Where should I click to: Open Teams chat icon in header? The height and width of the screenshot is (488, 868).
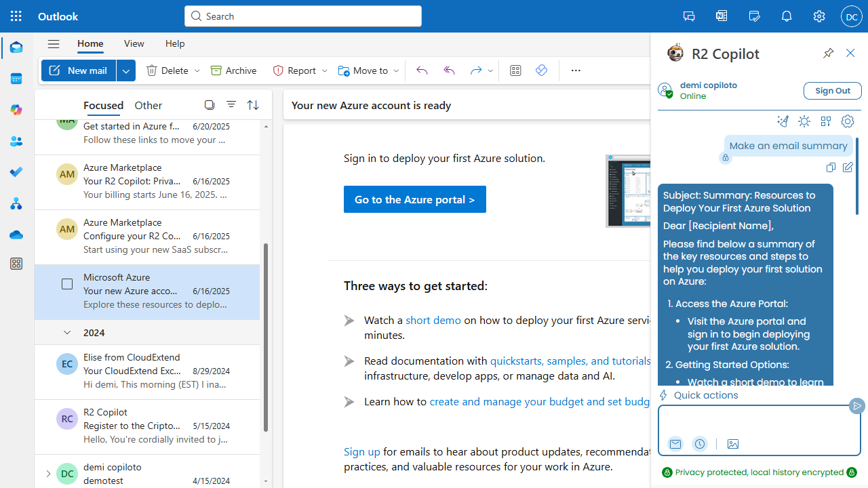pos(689,16)
